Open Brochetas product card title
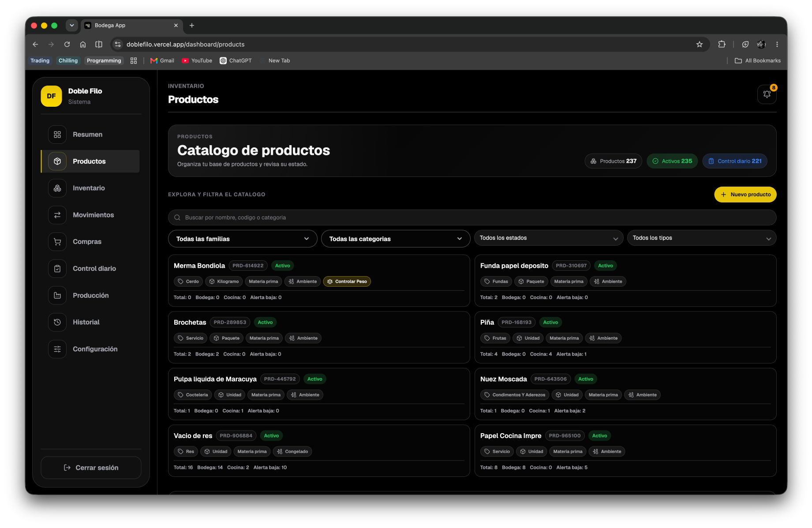 tap(190, 322)
